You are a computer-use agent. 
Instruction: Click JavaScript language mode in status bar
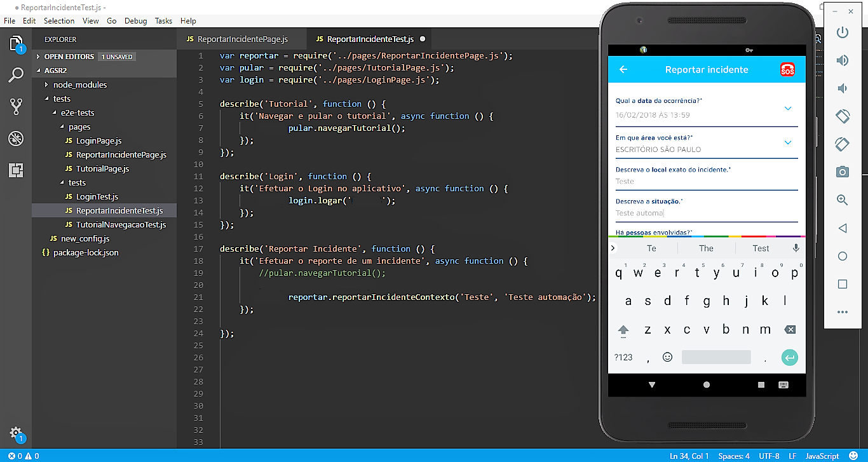click(822, 456)
